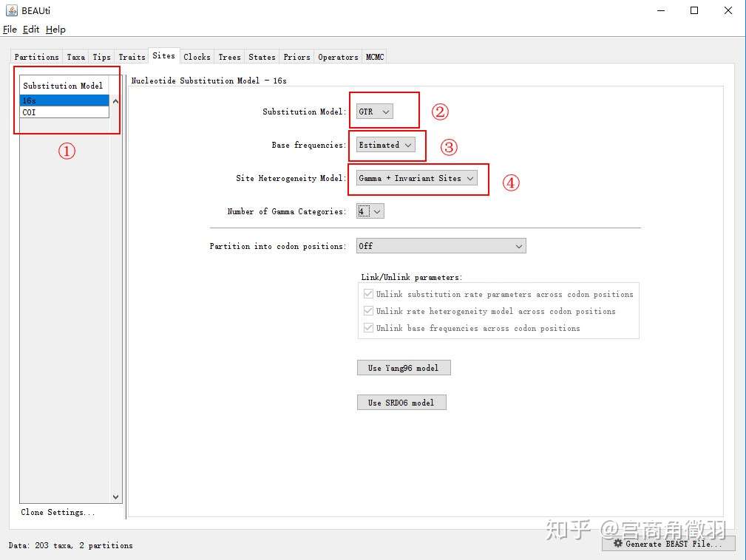Expand Partition into codon positions dropdown
This screenshot has height=560, width=746.
click(441, 246)
